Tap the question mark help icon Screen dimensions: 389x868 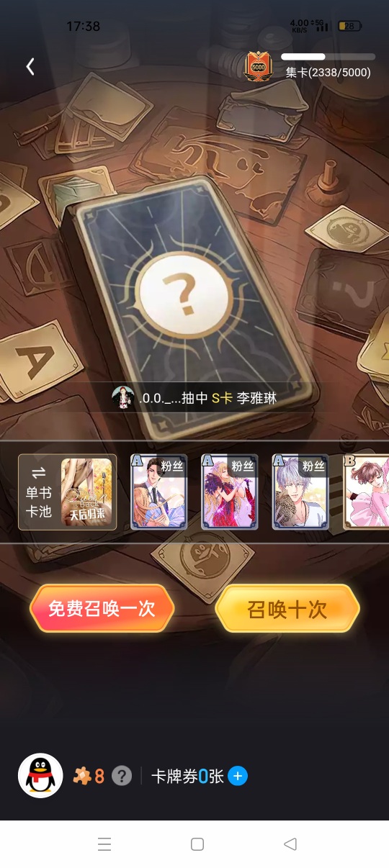(x=122, y=776)
